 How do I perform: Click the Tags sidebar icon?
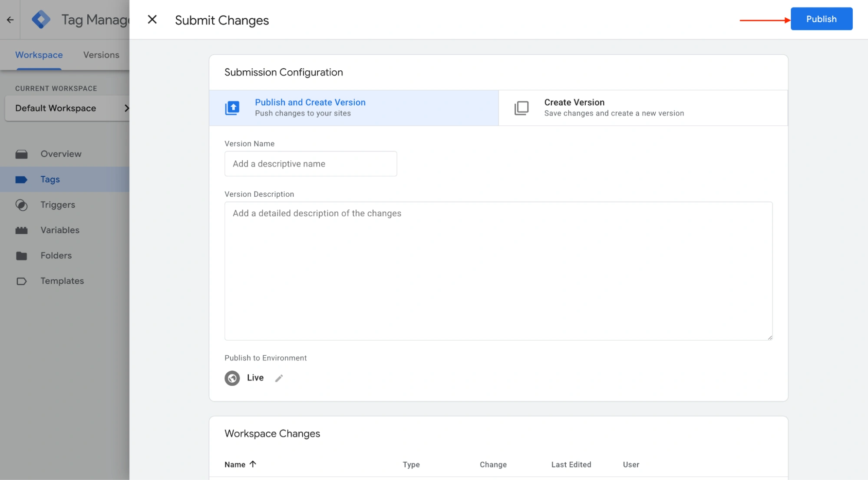point(21,179)
